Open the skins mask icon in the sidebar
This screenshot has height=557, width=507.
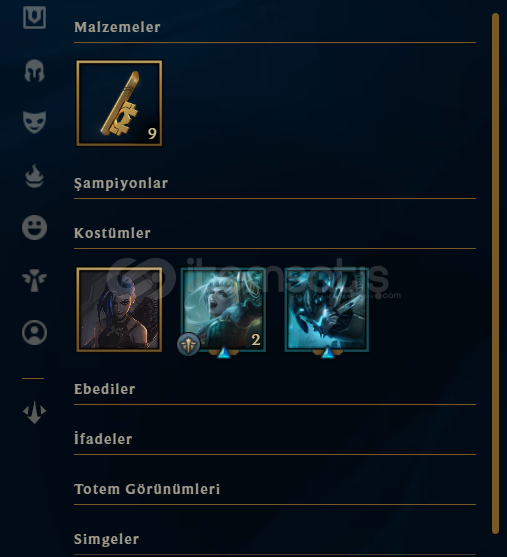[x=34, y=122]
